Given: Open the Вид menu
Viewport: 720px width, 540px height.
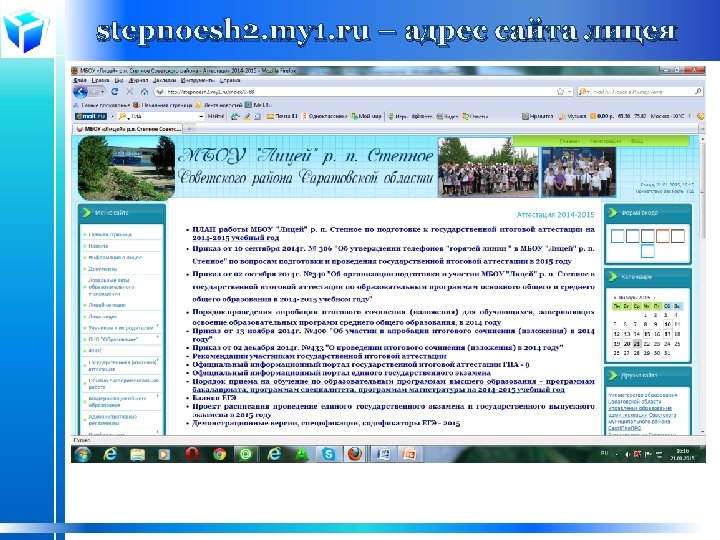Looking at the screenshot, I should (x=118, y=80).
